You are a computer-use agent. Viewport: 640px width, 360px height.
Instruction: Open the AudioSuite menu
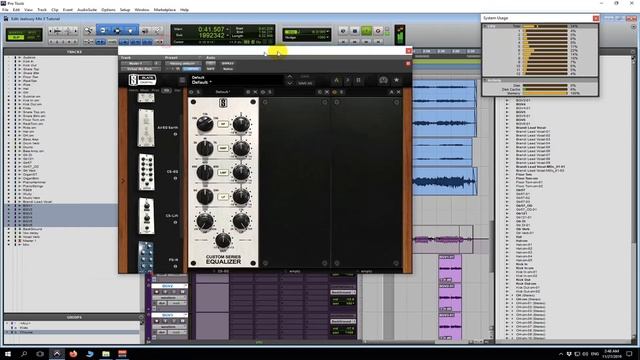coord(87,9)
